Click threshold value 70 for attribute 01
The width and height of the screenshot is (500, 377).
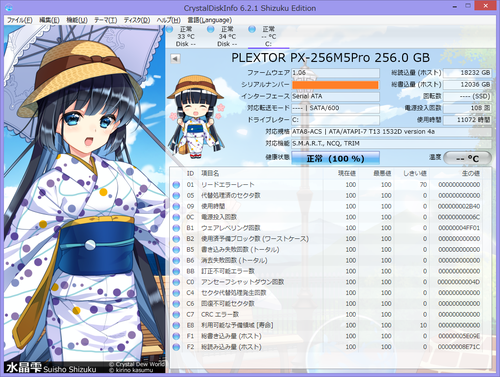point(423,185)
